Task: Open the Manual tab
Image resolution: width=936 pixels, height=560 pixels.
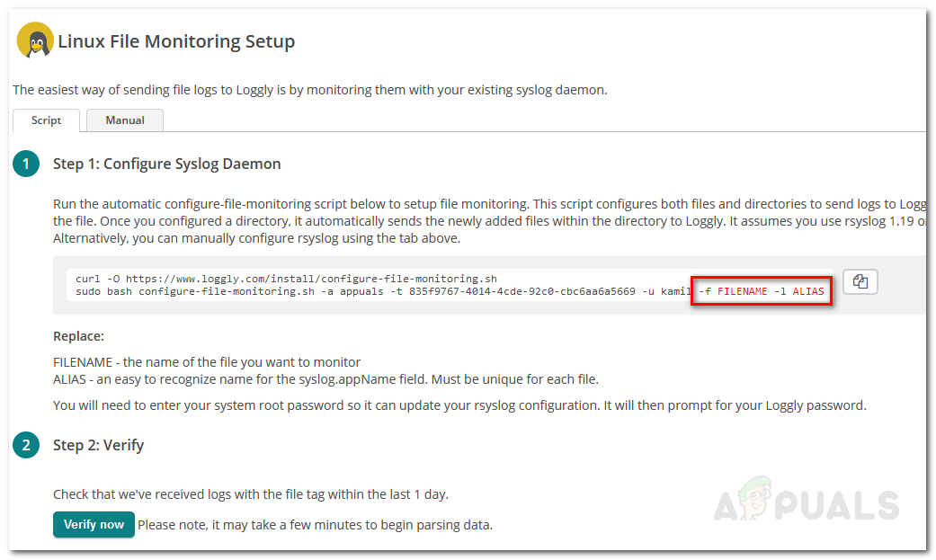Action: [125, 120]
